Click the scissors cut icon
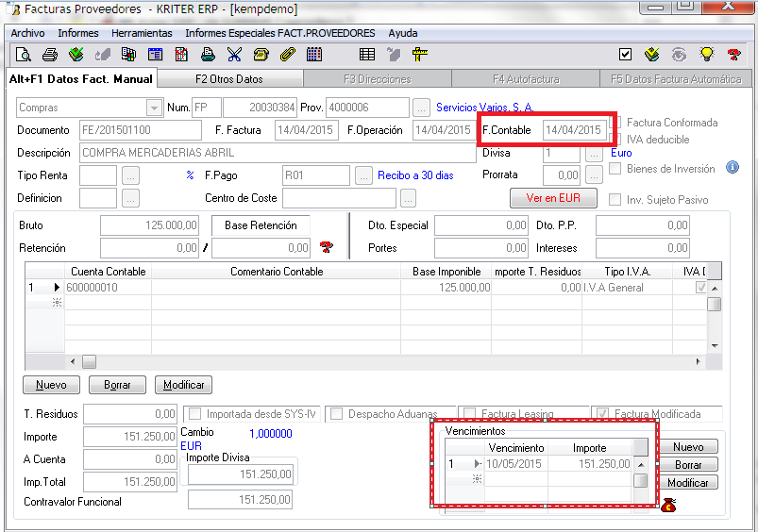Viewport: 758px width, 532px height. (235, 55)
